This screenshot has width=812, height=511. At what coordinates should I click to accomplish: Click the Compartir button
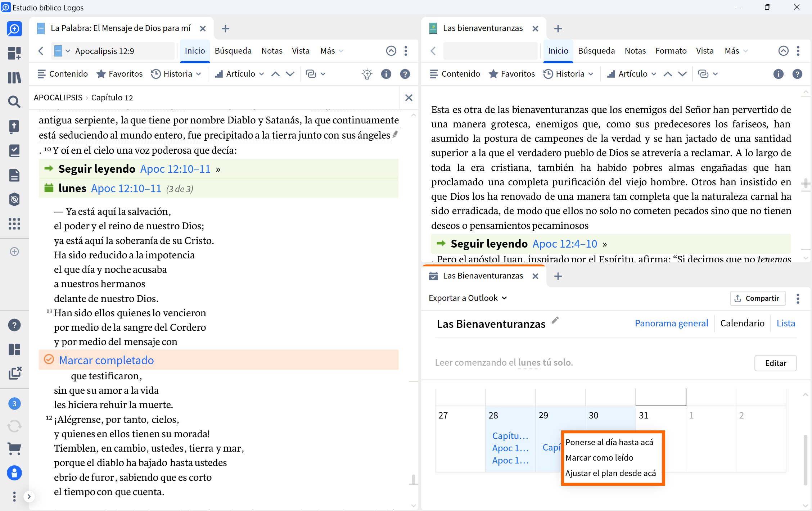tap(758, 298)
